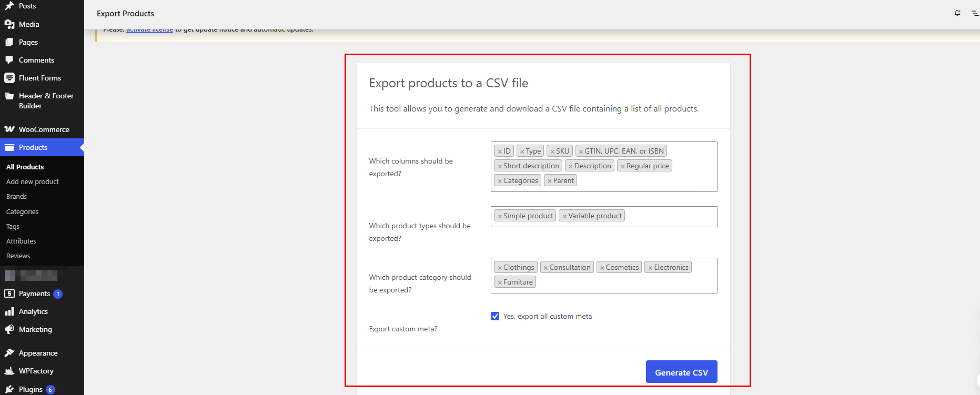Open the product types selector field
The height and width of the screenshot is (395, 980).
604,217
